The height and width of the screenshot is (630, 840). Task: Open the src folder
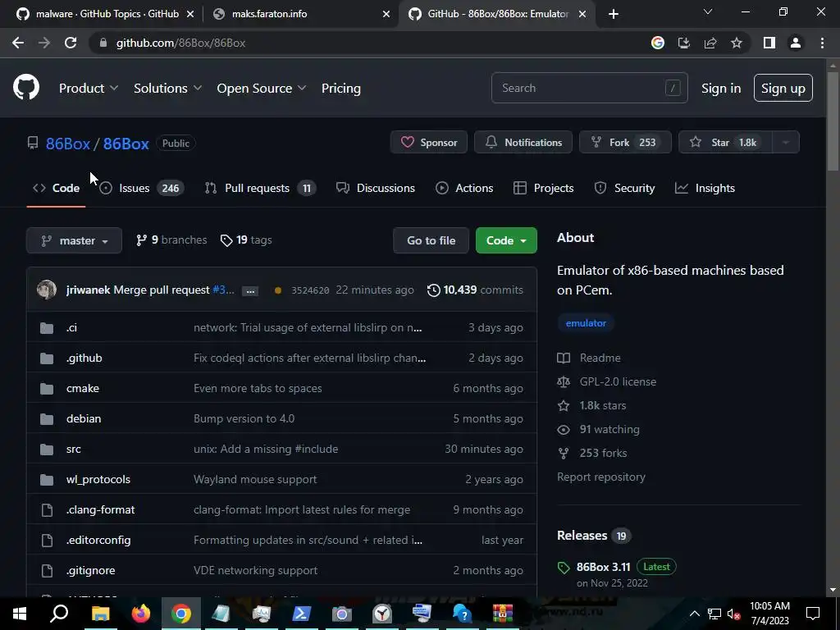[x=73, y=449]
